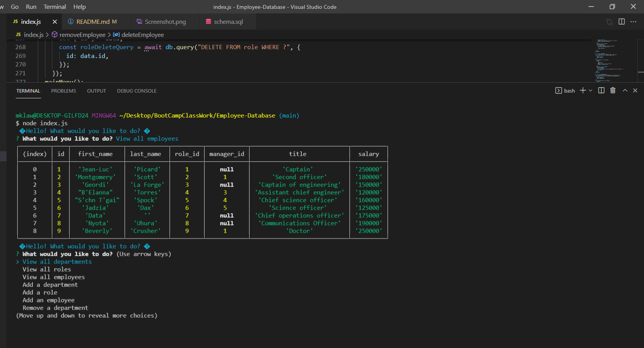Click 'View all departments' menu choice
Image resolution: width=644 pixels, height=348 pixels.
pos(57,262)
